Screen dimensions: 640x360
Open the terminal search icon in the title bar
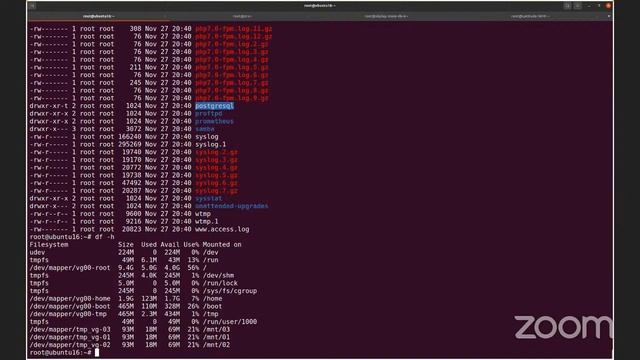click(567, 6)
